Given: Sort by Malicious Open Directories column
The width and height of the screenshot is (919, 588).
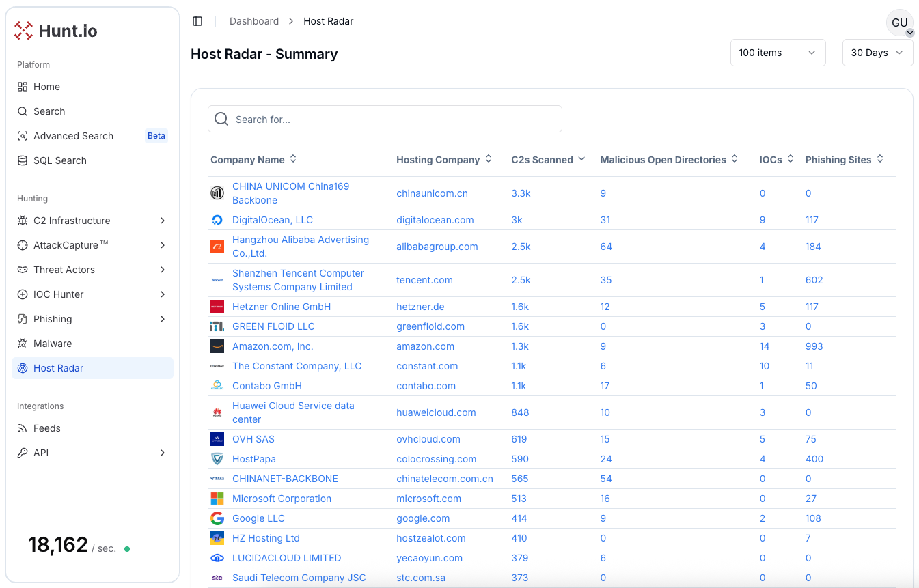Looking at the screenshot, I should (669, 159).
